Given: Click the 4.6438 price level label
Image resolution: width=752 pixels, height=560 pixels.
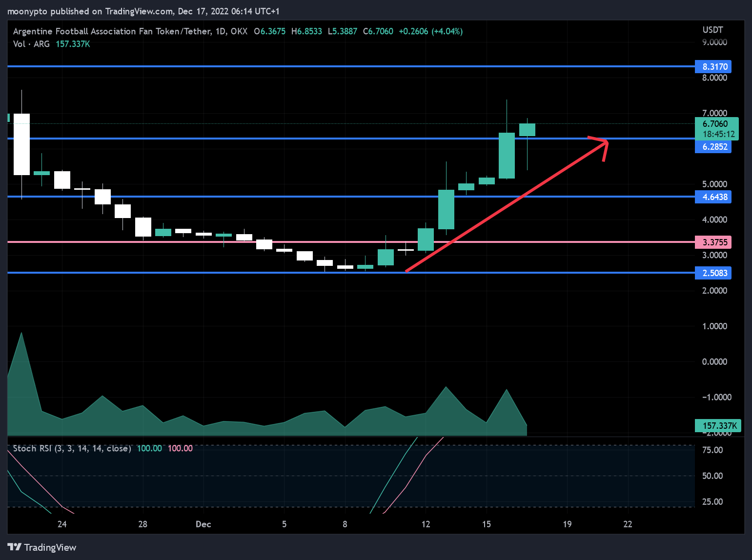Looking at the screenshot, I should tap(713, 197).
